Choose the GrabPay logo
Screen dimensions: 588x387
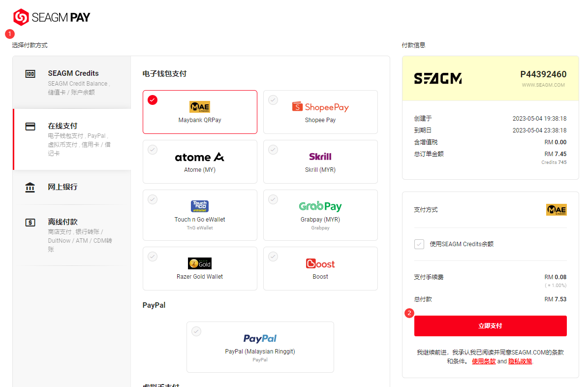point(320,206)
